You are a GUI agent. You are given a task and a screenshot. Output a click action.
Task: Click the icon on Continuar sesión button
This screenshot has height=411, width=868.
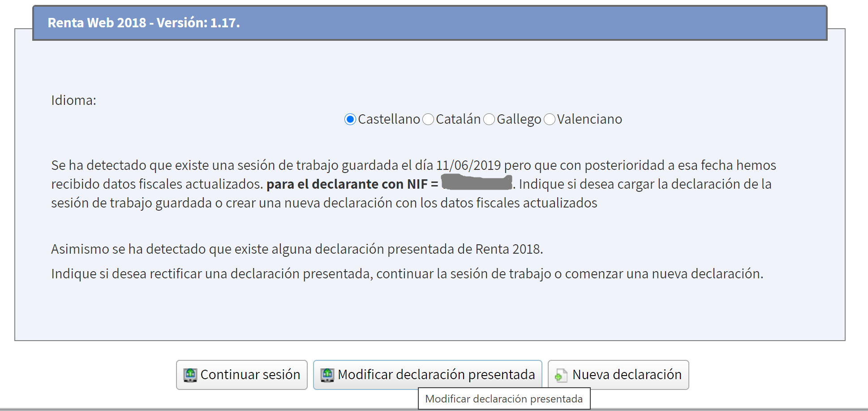(x=190, y=375)
